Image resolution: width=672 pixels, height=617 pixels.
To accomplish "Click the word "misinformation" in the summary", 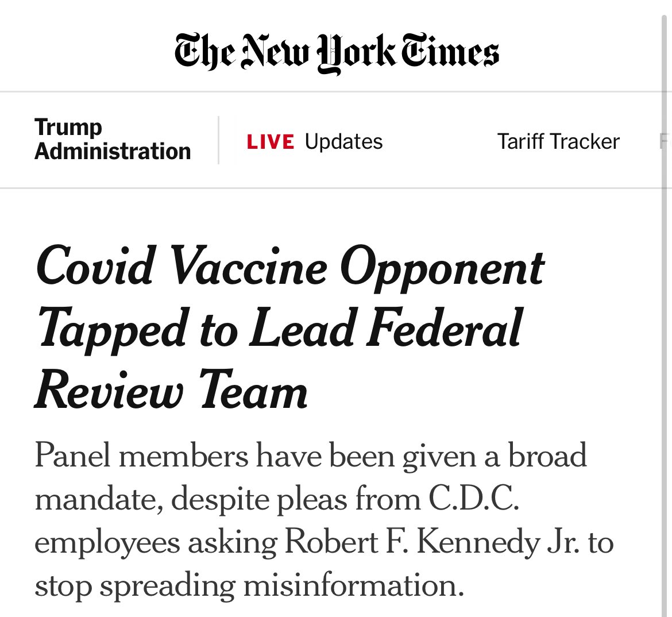I will (x=353, y=586).
